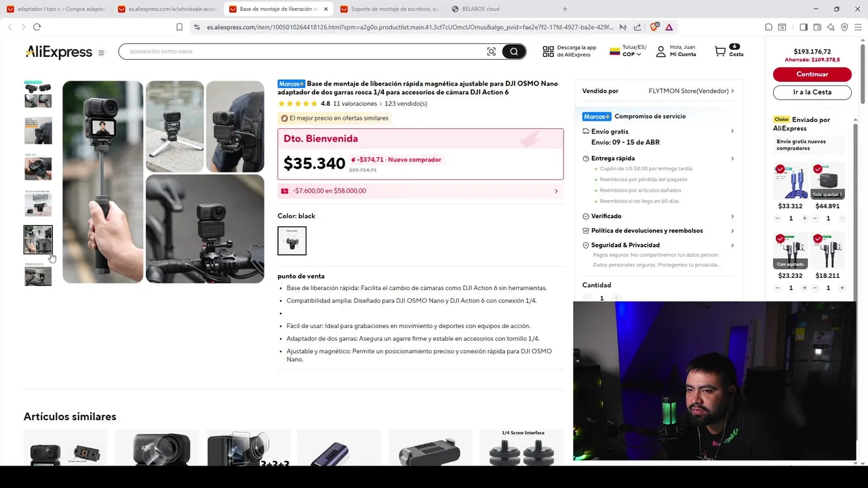Deselect the $33.312 blue cable cart item
This screenshot has width=868, height=488.
click(x=781, y=169)
